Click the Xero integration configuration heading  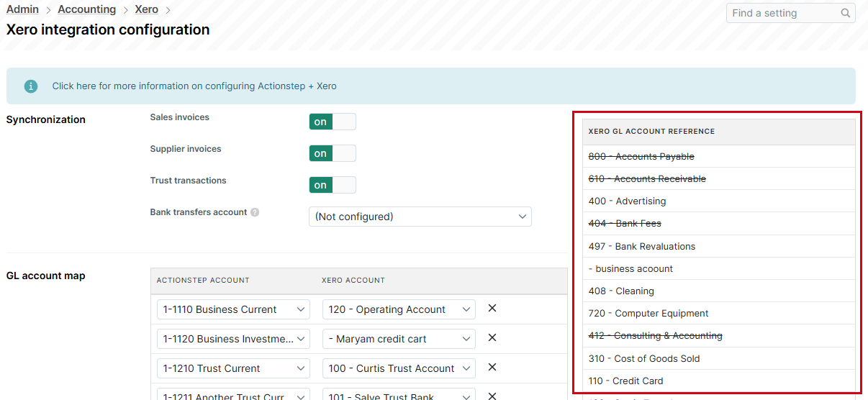coord(108,29)
